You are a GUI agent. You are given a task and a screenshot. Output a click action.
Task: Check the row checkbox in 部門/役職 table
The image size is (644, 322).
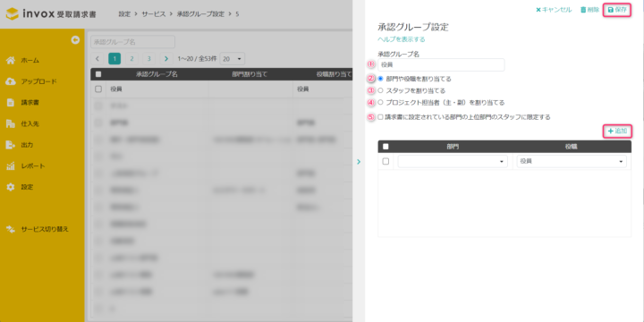coord(386,161)
